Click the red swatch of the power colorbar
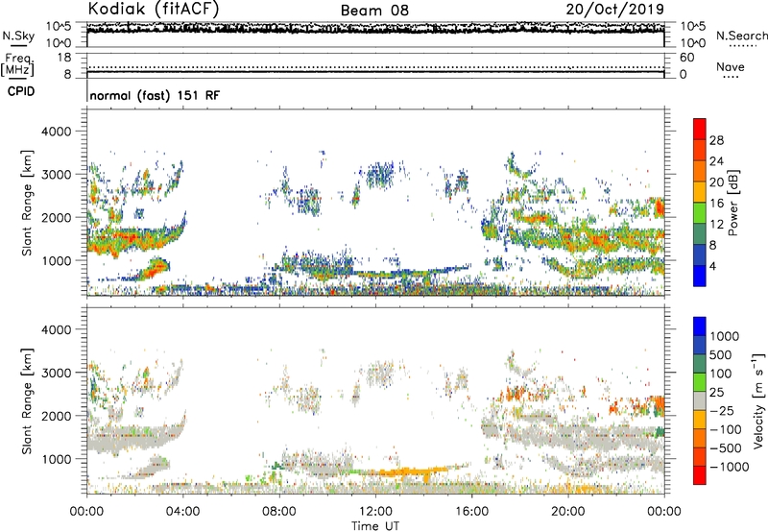Viewport: 768px width, 532px height. click(700, 129)
